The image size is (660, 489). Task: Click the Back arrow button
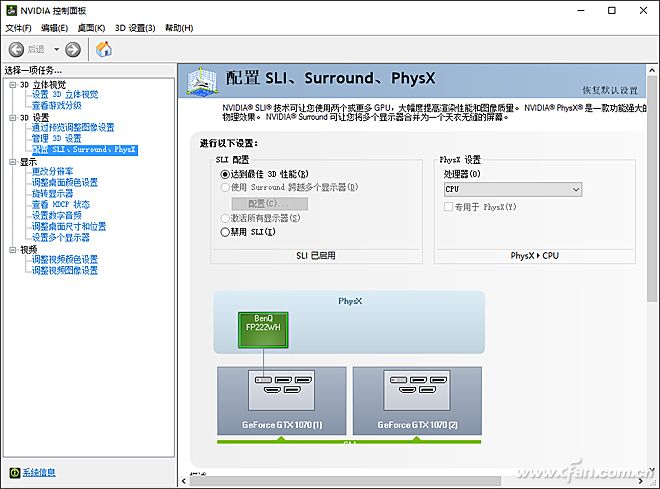[x=16, y=49]
